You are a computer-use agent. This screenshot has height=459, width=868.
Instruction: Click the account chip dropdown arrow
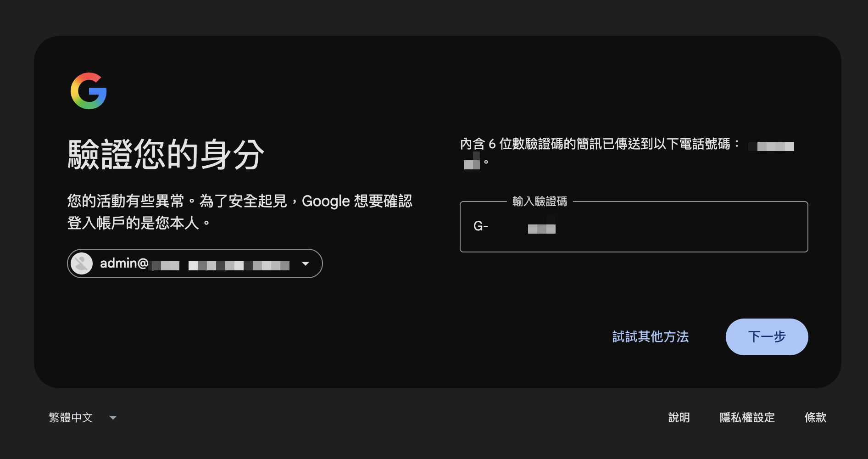(306, 263)
